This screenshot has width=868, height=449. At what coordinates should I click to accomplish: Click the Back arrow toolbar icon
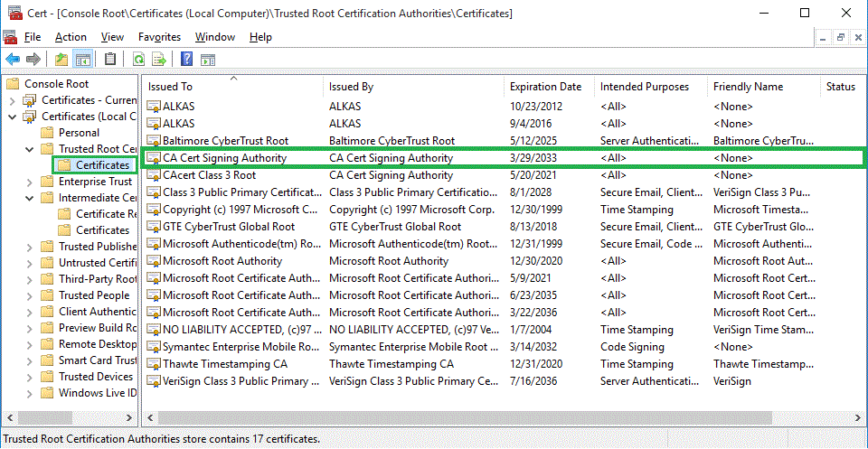13,60
